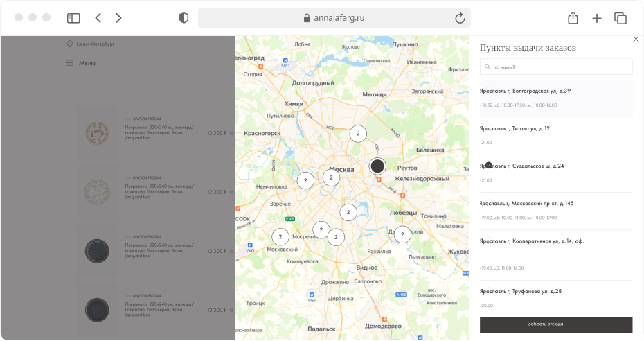Click the Балашиха label on the map

click(430, 150)
